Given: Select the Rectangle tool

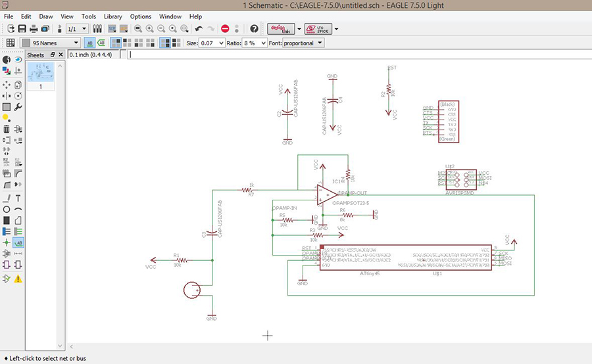Looking at the screenshot, I should pos(7,220).
